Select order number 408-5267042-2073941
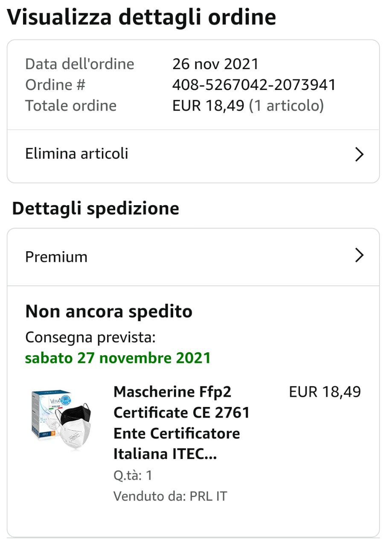This screenshot has width=392, height=546. point(254,85)
